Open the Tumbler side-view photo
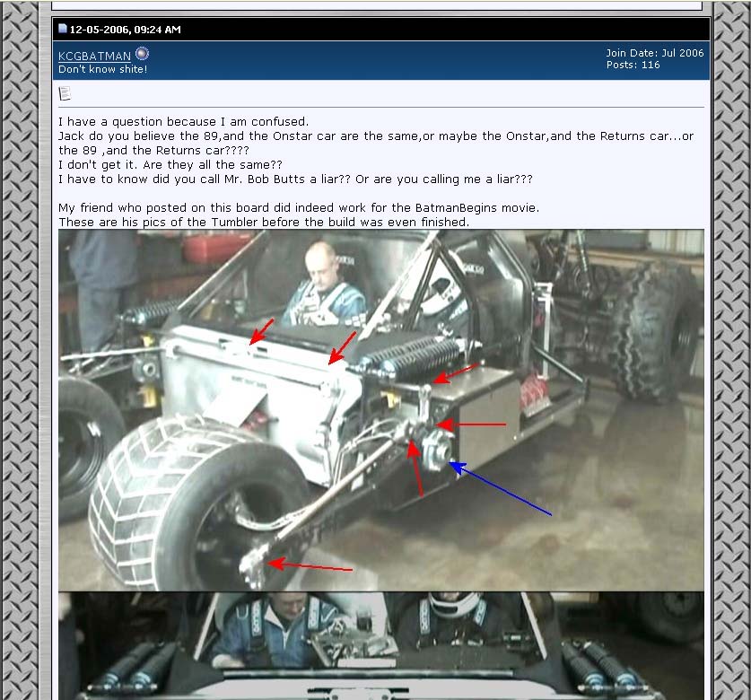The height and width of the screenshot is (700, 751). [x=381, y=409]
